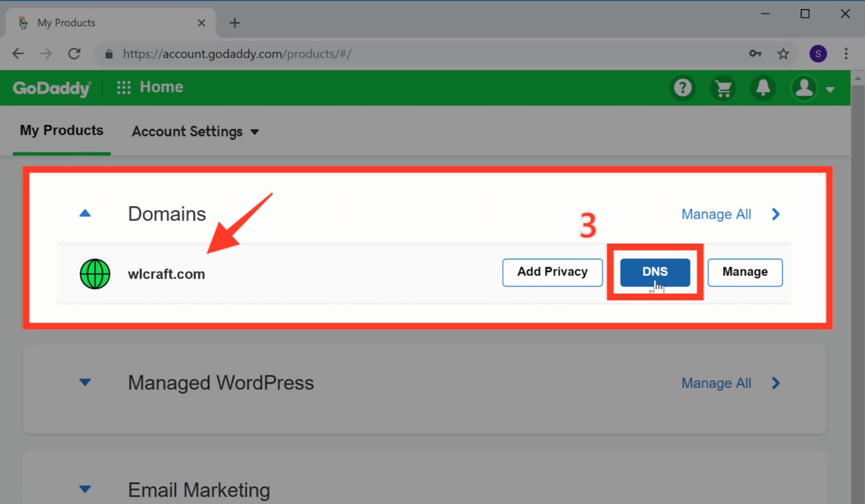The height and width of the screenshot is (504, 865).
Task: Click the wlcraft.com globe icon
Action: (95, 274)
